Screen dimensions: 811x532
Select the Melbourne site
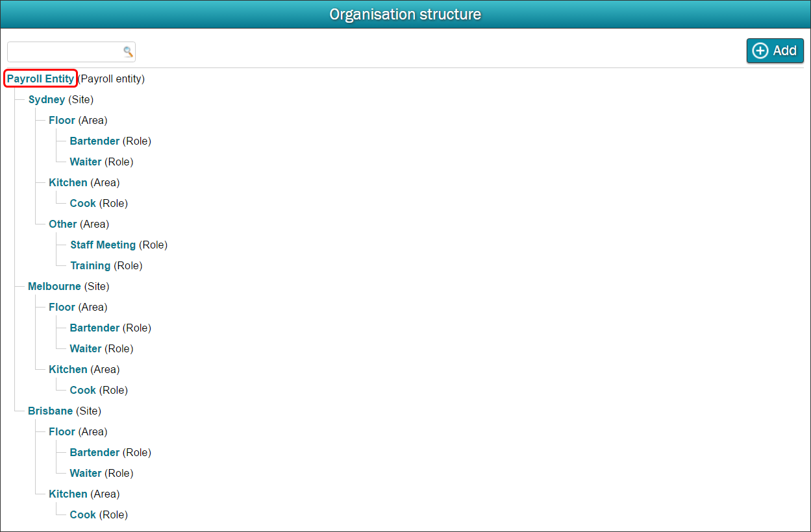pyautogui.click(x=55, y=286)
